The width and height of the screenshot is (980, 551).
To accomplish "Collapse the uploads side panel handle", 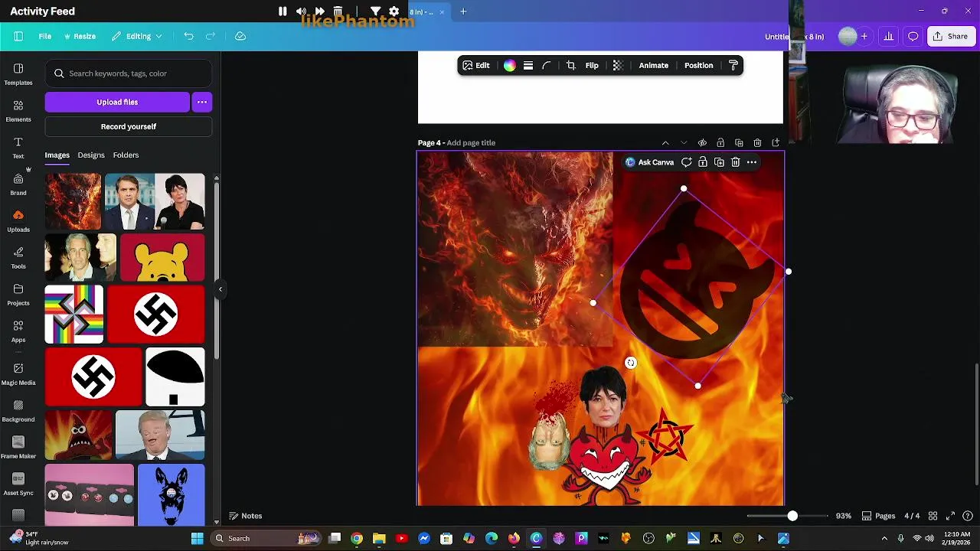I will pyautogui.click(x=220, y=289).
